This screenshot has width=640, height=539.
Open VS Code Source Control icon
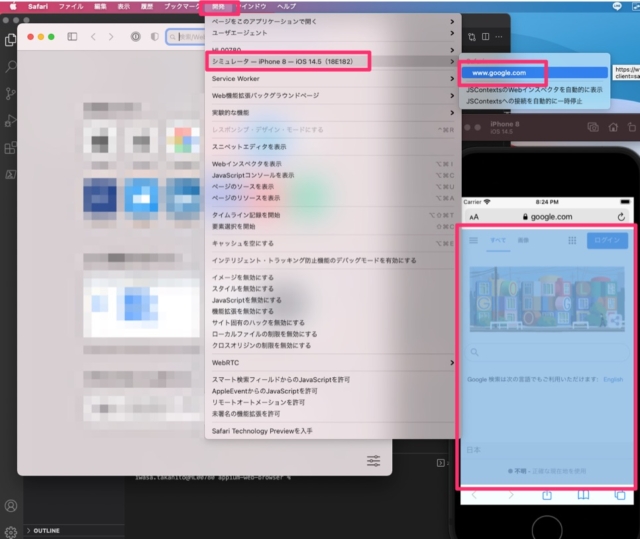[10, 93]
